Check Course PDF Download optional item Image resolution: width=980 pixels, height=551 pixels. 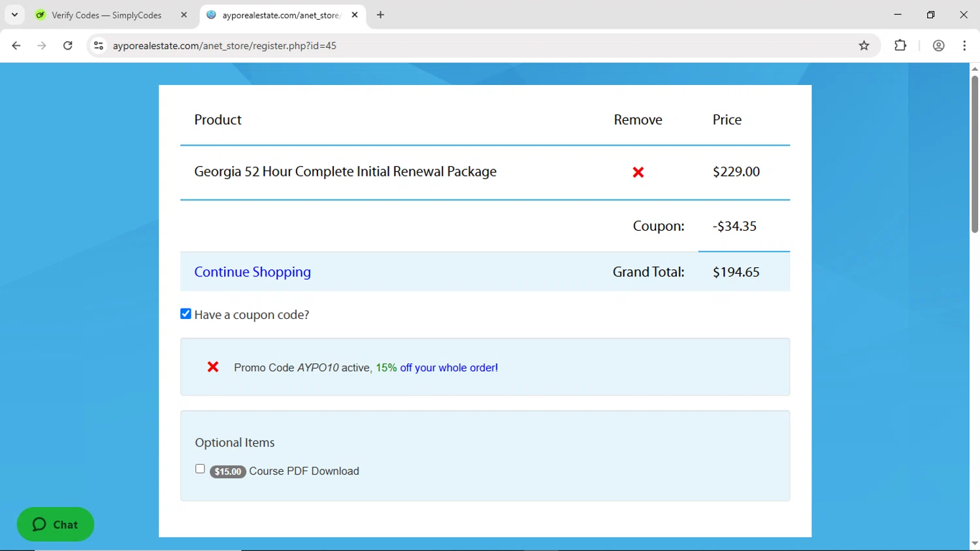(200, 469)
